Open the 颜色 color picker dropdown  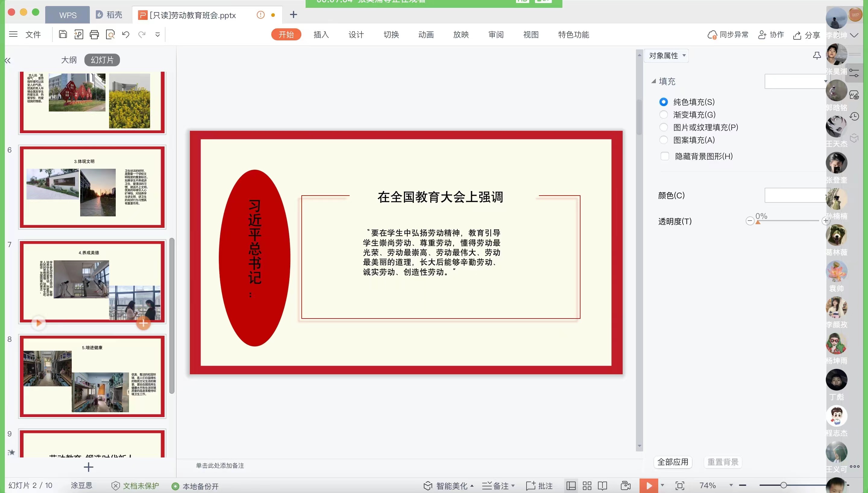pos(795,195)
